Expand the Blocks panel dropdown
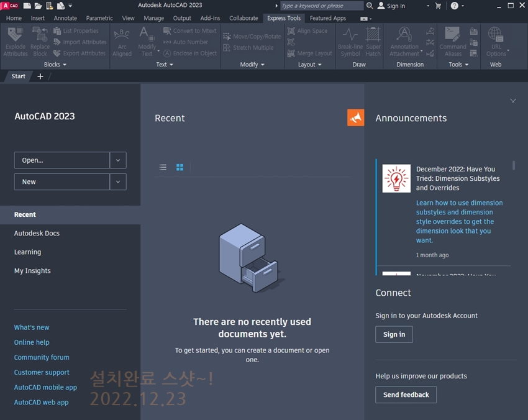Image resolution: width=528 pixels, height=420 pixels. point(55,65)
